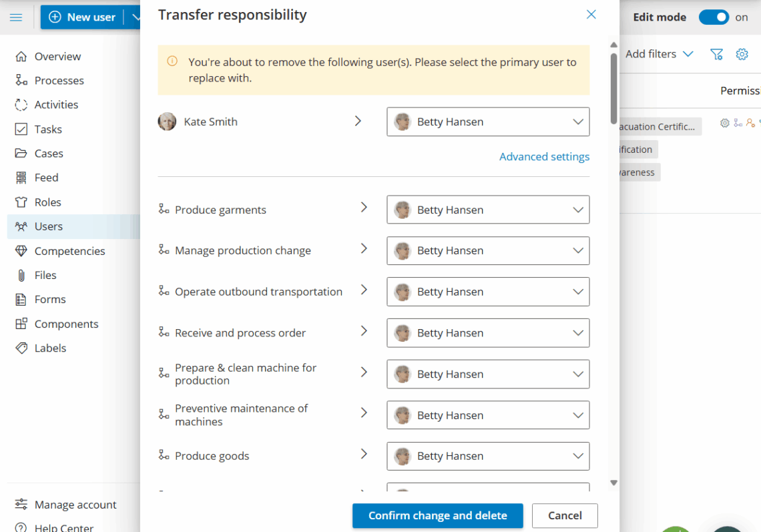Click the filter funnel icon
Viewport: 761px width, 532px height.
pyautogui.click(x=716, y=54)
